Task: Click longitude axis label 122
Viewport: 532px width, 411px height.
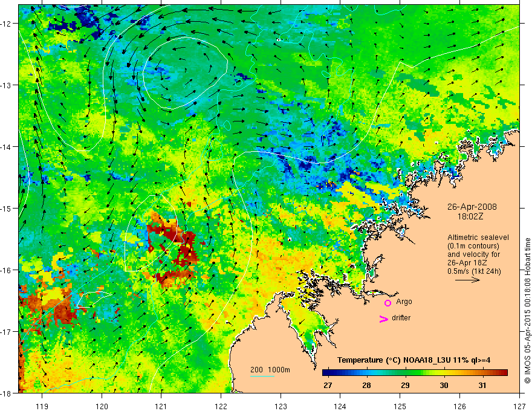Action: [221, 406]
